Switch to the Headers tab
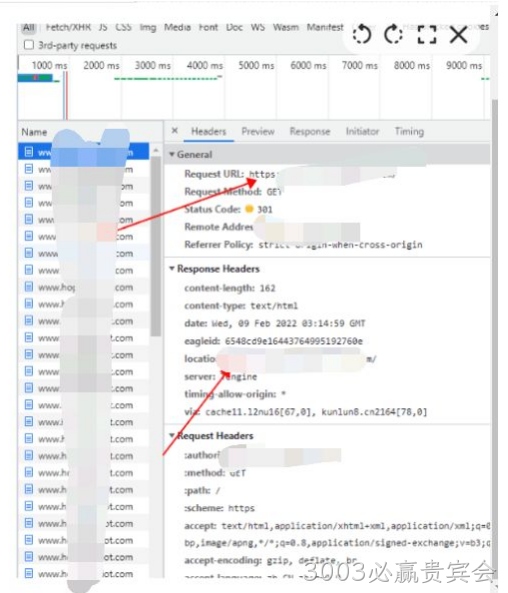The width and height of the screenshot is (508, 593). point(209,132)
